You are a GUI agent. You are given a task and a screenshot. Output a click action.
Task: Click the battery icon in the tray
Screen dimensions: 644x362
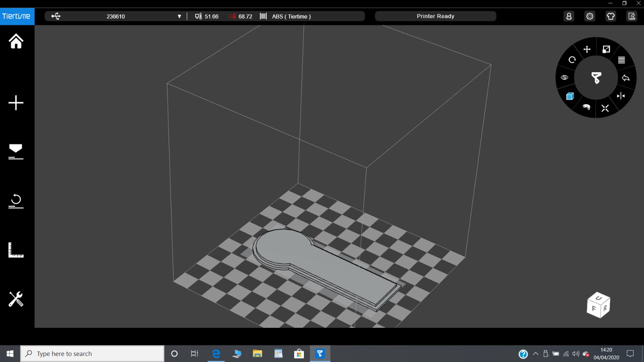[x=556, y=354]
